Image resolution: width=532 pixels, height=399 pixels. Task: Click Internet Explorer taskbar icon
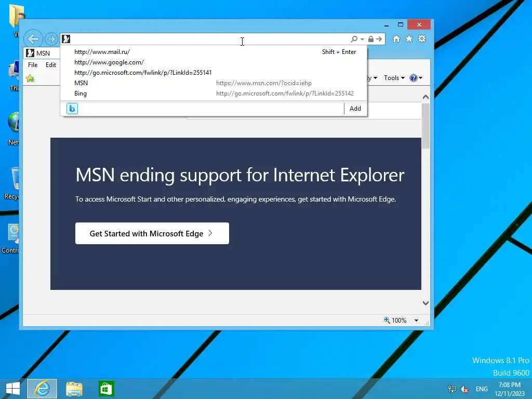42,389
